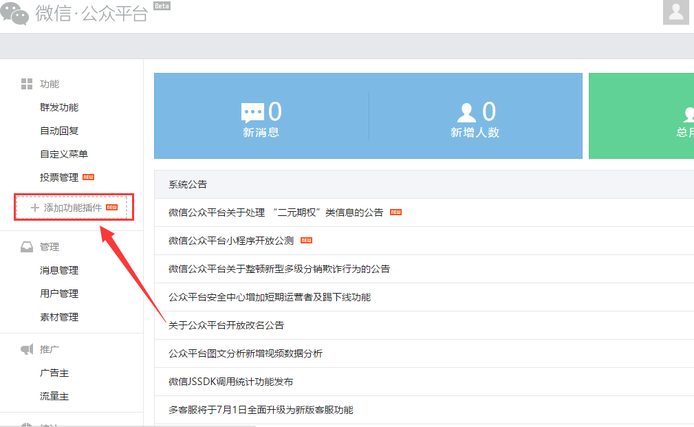Click the new badge beside 小程序开放公测

306,240
